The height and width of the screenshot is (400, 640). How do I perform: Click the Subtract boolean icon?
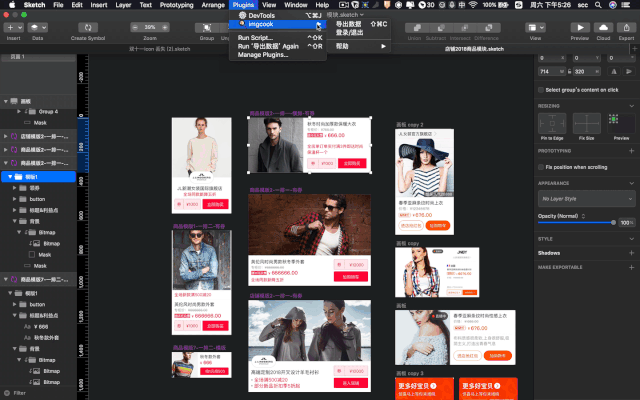pyautogui.click(x=441, y=27)
